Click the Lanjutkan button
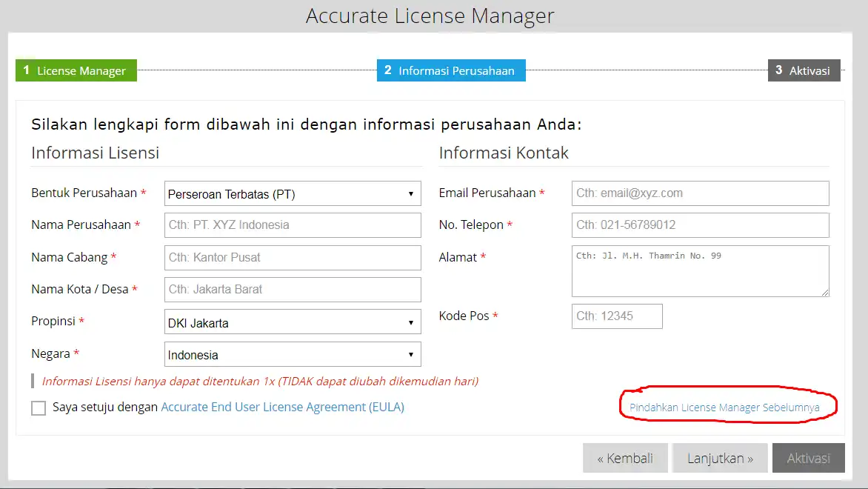Viewport: 868px width, 489px height. click(x=720, y=458)
